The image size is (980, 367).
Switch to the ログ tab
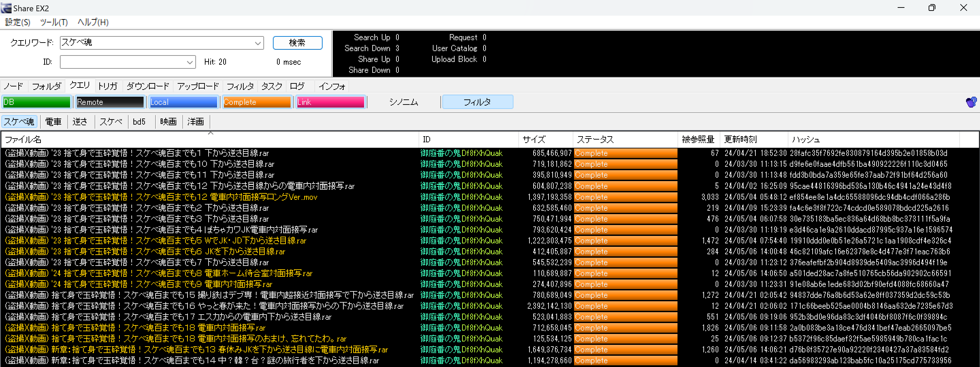pyautogui.click(x=297, y=86)
